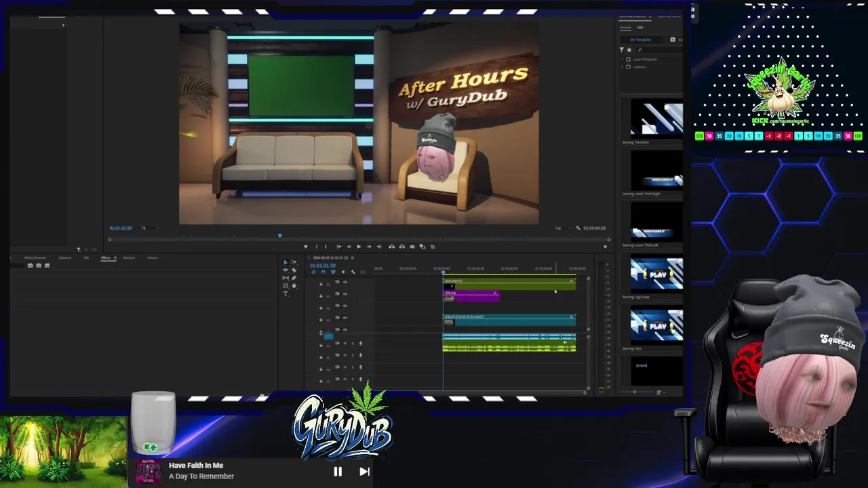The height and width of the screenshot is (488, 868).
Task: Hide the video track holding the teal clip
Action: pyautogui.click(x=344, y=318)
